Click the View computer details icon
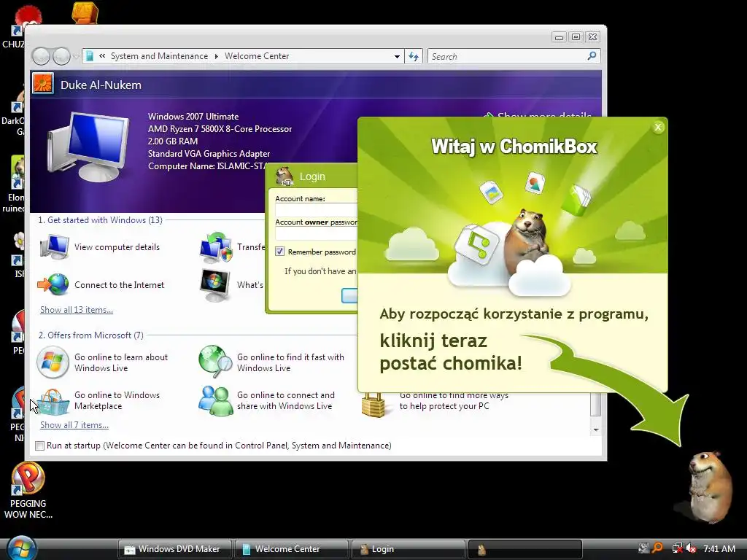 54,246
